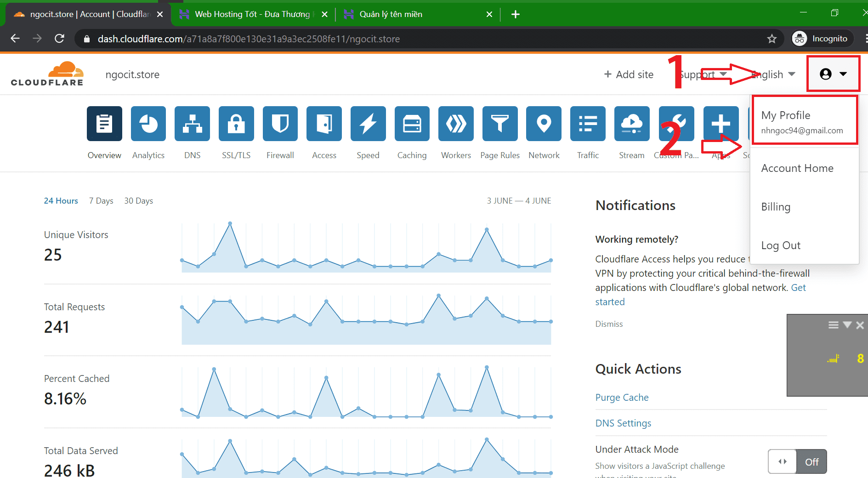Expand the Support dropdown menu
Screen dimensions: 868x478
click(x=703, y=74)
